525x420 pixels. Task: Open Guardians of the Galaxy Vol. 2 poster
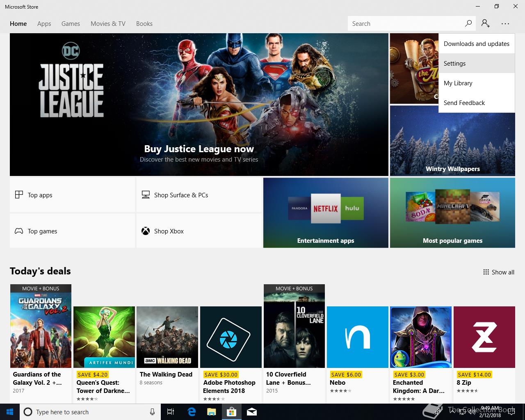41,326
